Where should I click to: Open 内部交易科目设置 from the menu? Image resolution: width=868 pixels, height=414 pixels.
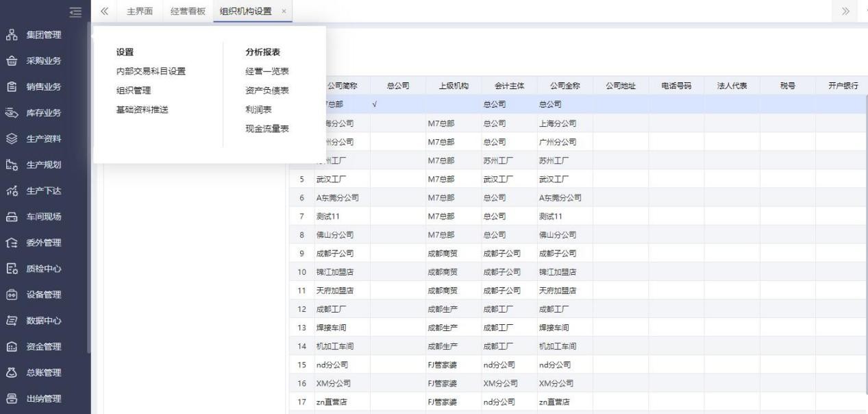151,71
